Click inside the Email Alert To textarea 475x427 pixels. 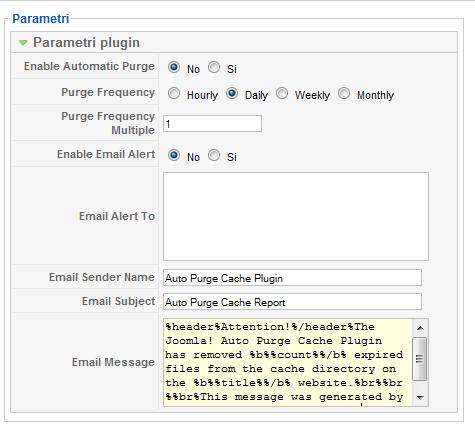pos(296,216)
